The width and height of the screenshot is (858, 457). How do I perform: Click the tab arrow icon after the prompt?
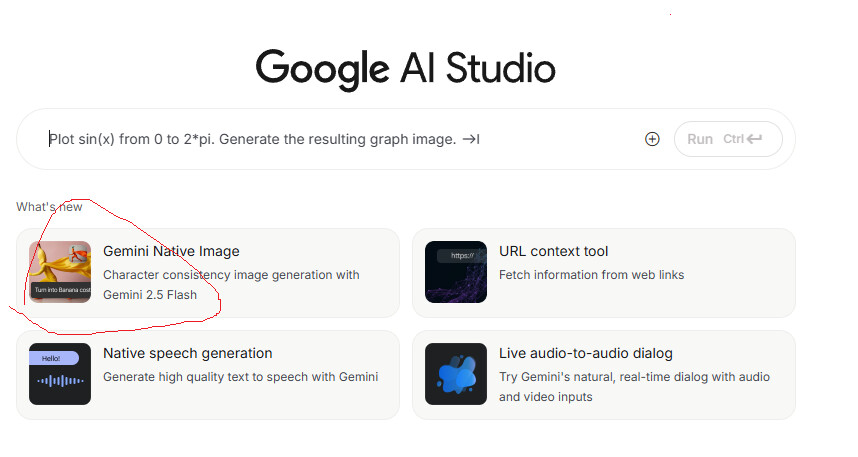tap(471, 139)
